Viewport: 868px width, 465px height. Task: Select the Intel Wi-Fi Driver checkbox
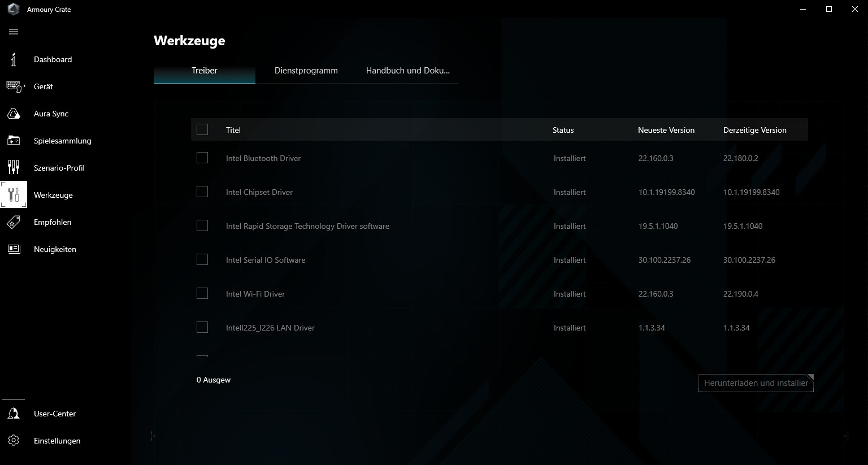click(202, 294)
